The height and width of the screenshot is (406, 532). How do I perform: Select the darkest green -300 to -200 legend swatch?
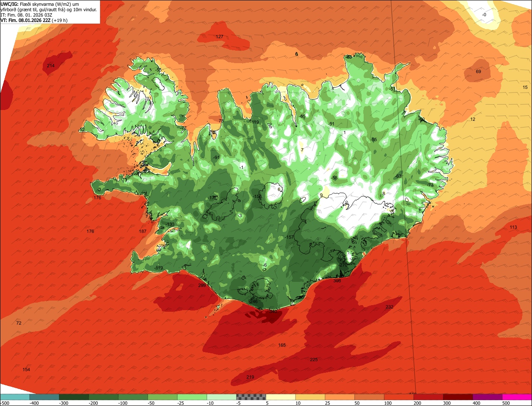74,397
